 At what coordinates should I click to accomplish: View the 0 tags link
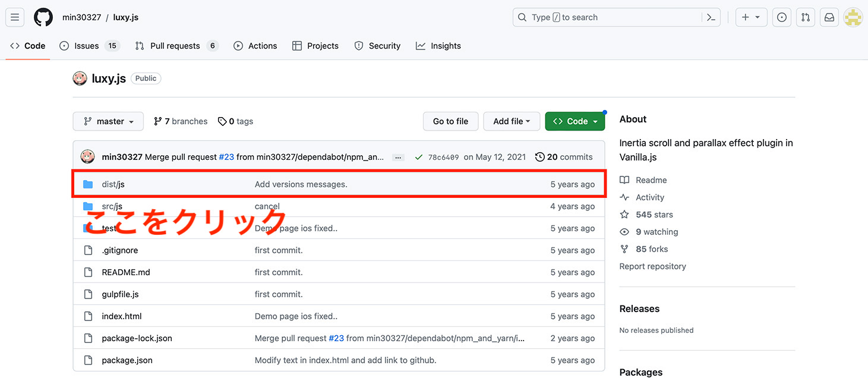[x=235, y=121]
